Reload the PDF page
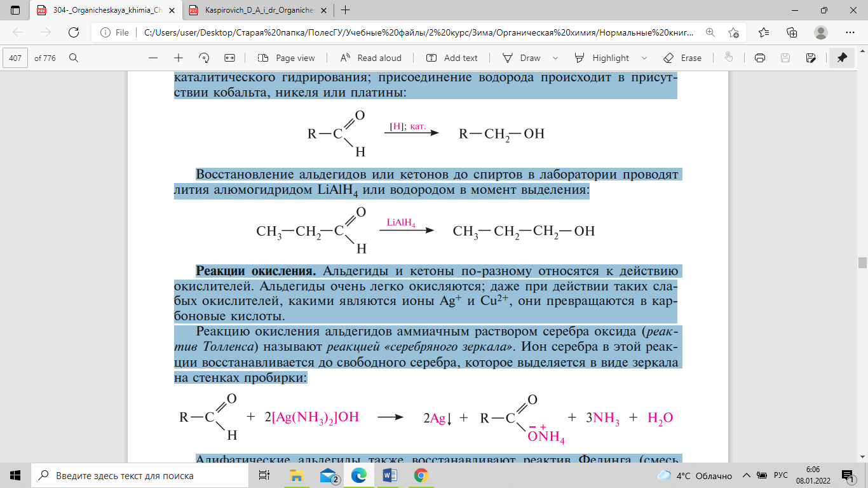 [x=74, y=32]
